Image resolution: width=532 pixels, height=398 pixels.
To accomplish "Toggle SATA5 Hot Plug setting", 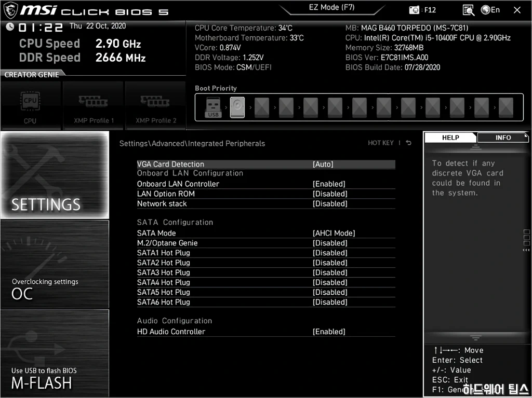I will [266, 292].
